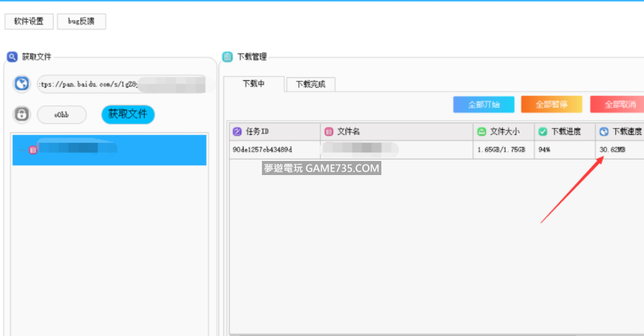
Task: Click the red 全部取消 button
Action: (618, 105)
